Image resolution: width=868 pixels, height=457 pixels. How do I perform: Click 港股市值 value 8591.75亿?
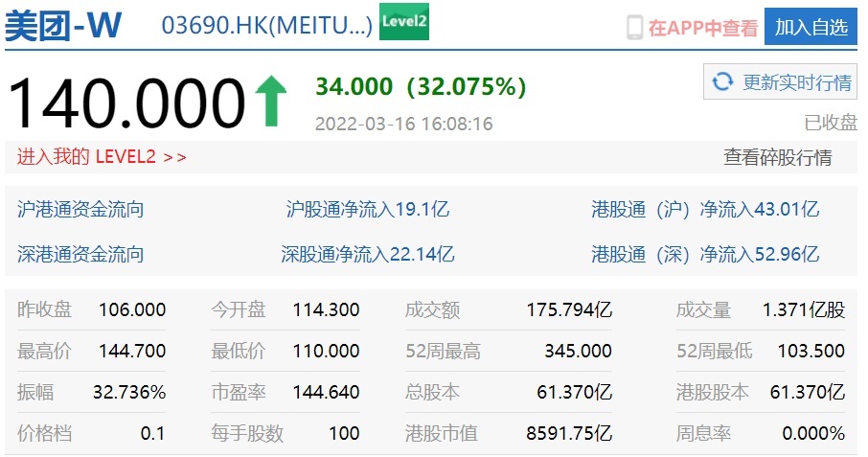[x=569, y=433]
